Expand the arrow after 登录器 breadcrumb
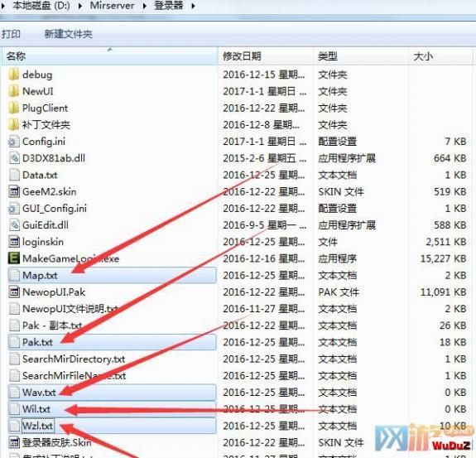Viewport: 476px width, 458px height. (x=193, y=6)
